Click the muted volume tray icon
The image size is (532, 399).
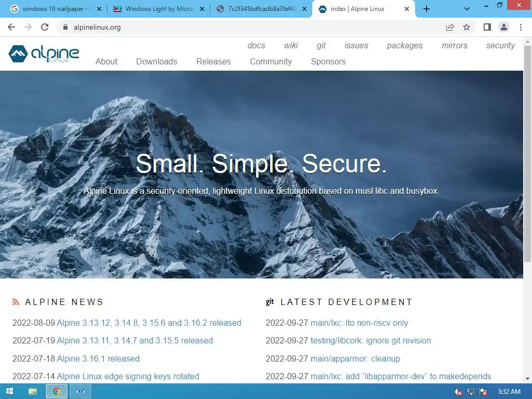point(458,392)
